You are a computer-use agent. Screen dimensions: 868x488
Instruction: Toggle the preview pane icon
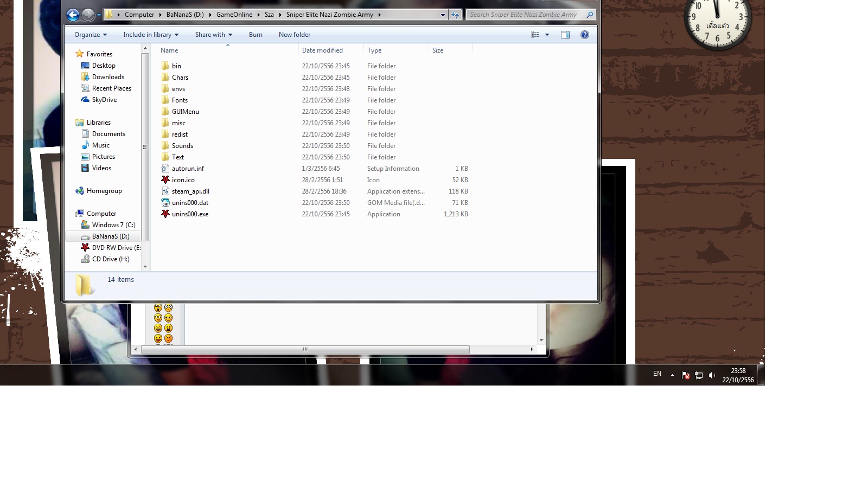(565, 35)
